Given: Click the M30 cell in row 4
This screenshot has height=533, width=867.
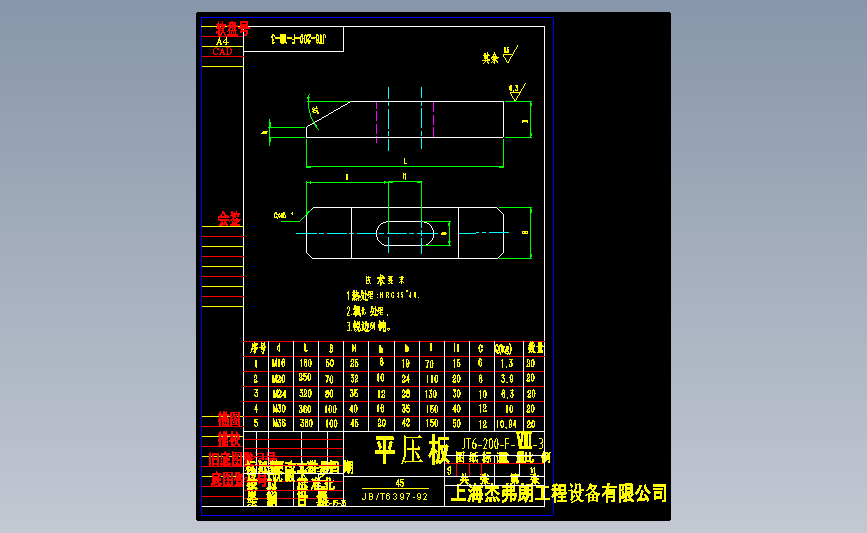Looking at the screenshot, I should point(279,409).
